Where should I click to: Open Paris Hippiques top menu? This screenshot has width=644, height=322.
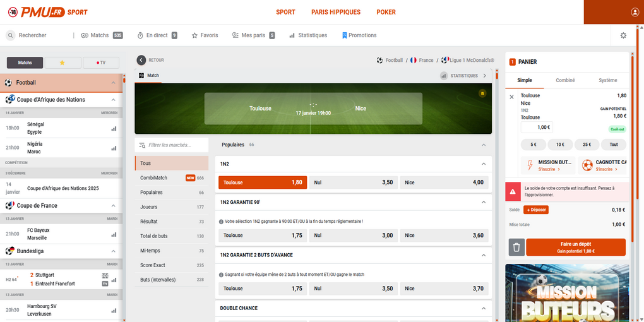tap(335, 12)
